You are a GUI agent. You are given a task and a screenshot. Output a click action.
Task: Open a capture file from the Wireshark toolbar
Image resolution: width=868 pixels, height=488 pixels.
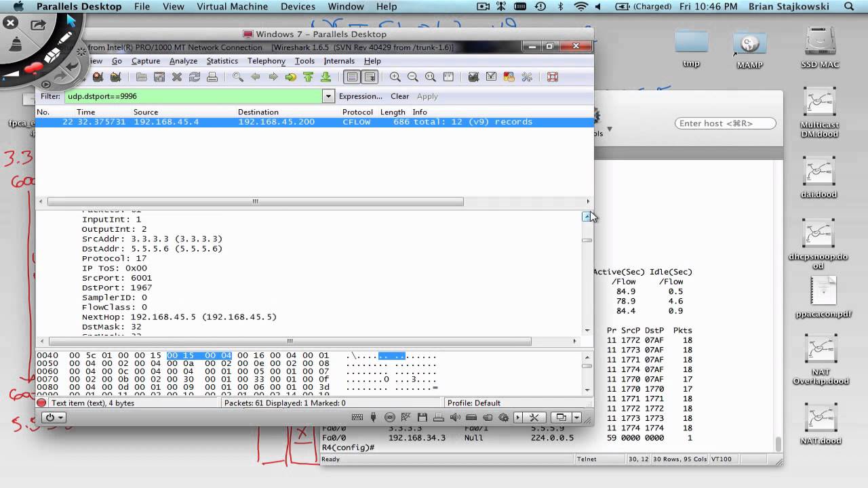click(x=141, y=77)
